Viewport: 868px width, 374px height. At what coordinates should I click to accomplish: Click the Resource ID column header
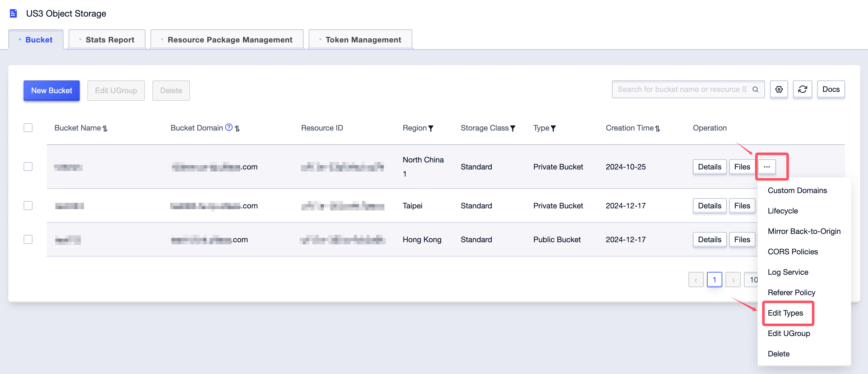click(322, 128)
